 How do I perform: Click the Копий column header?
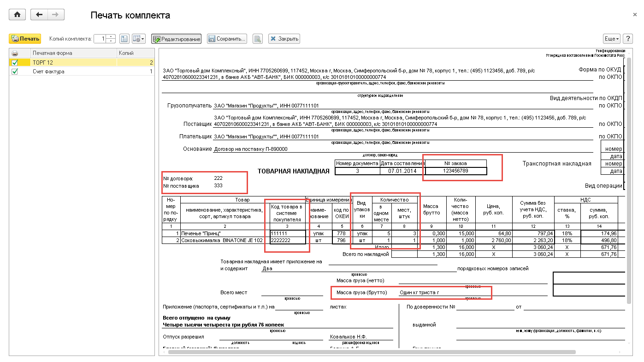(136, 53)
